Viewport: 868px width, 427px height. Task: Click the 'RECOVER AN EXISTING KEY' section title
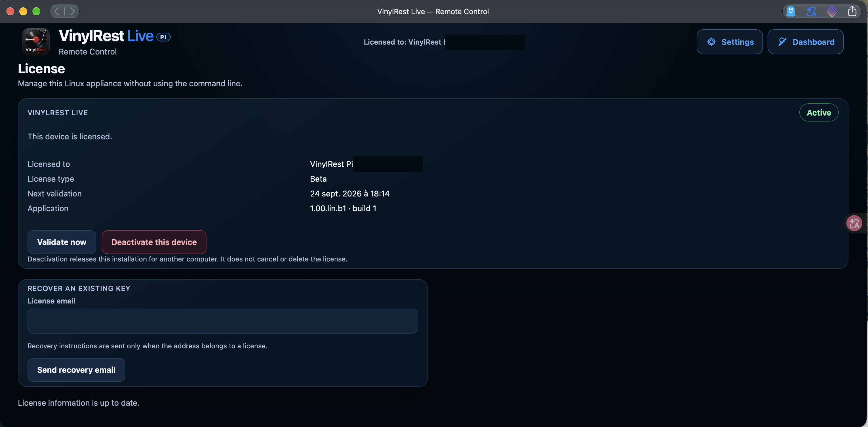(79, 288)
